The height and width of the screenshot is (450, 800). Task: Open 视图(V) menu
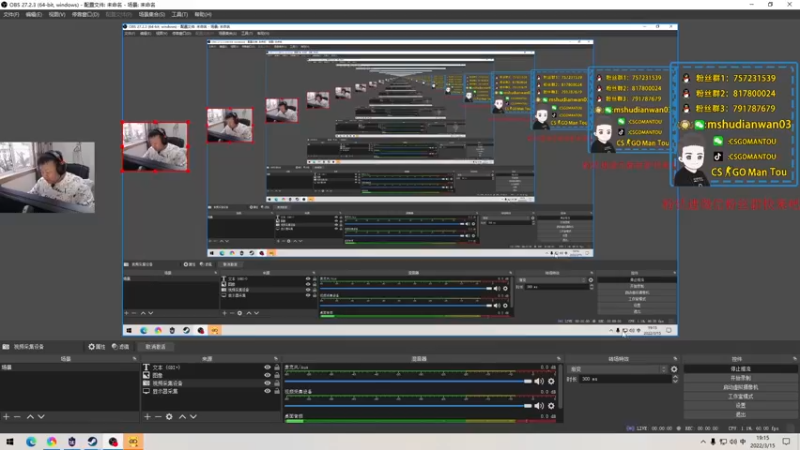coord(57,14)
